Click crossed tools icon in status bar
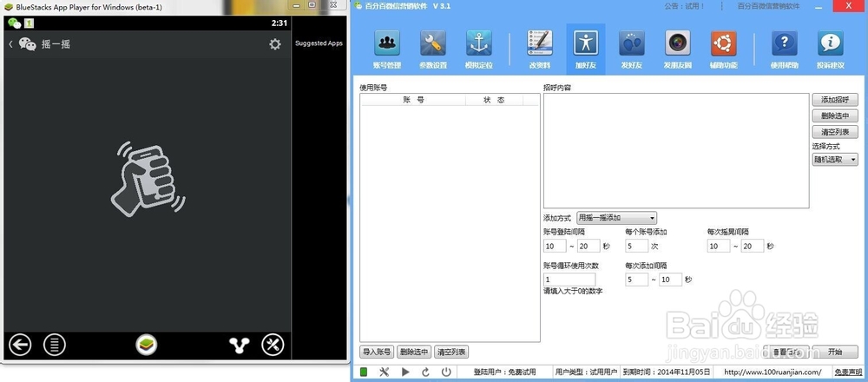The height and width of the screenshot is (382, 868). [x=385, y=372]
